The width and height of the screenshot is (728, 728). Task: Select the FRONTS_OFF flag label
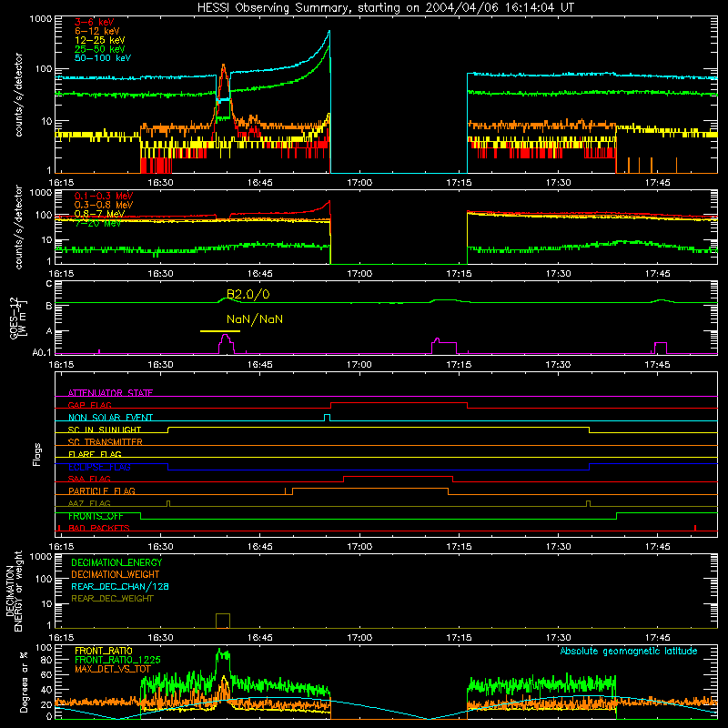pos(96,516)
